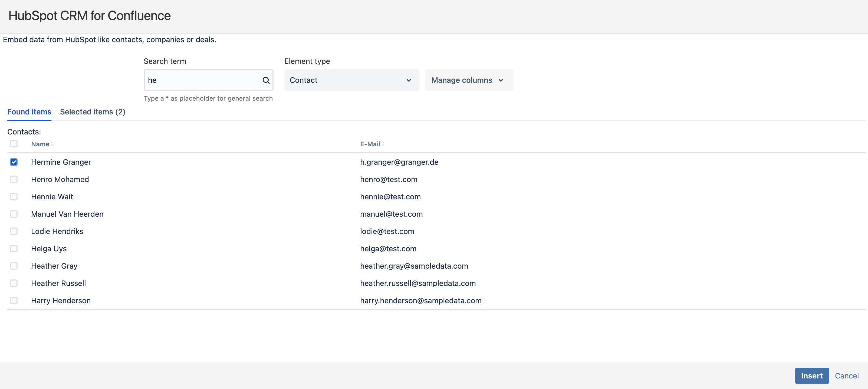Viewport: 868px width, 389px height.
Task: Enable the Helga Uys checkbox
Action: point(14,249)
